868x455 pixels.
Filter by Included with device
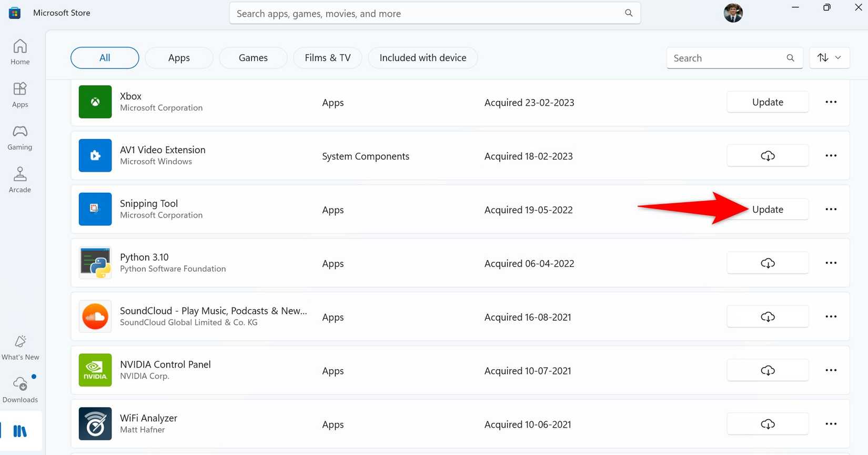coord(422,58)
